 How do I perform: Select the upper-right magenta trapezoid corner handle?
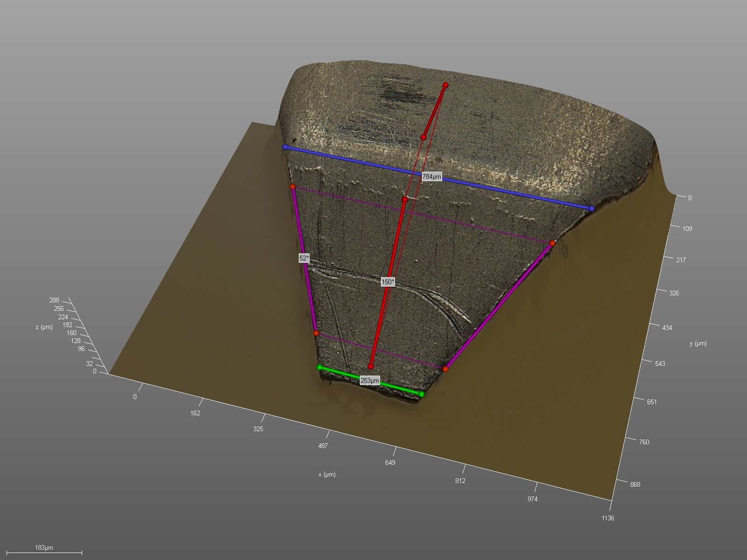pyautogui.click(x=552, y=243)
